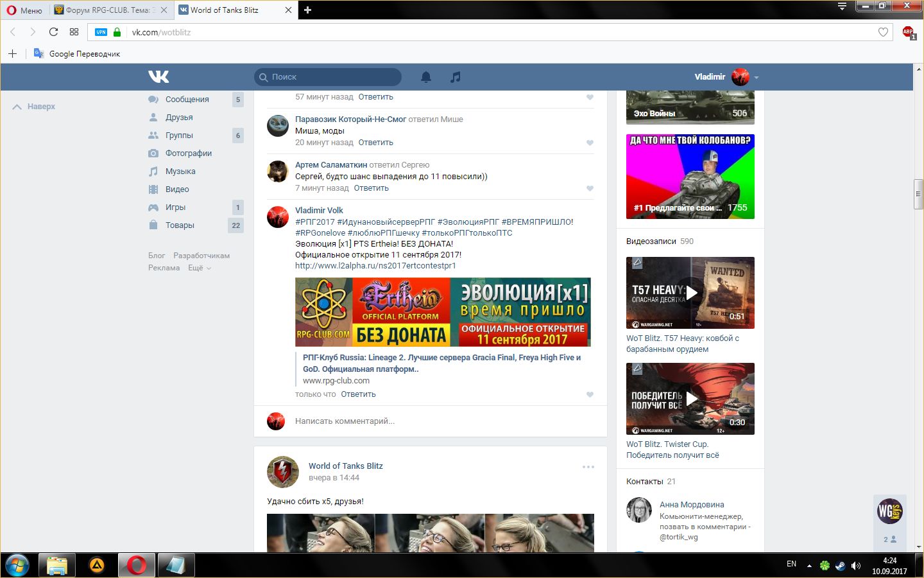Open Google Переводчик bookmark
Screen dimensions: 924x578
[x=77, y=53]
